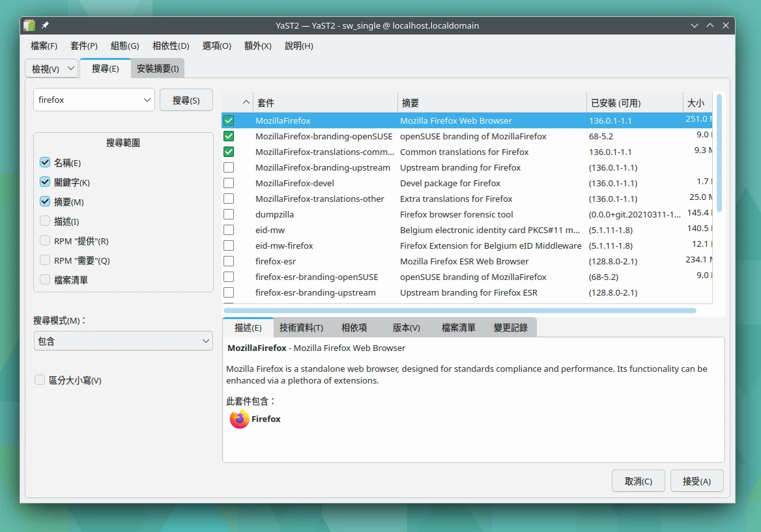
Task: Click status icon of MozillaFirefox-translations-common
Action: coord(229,152)
